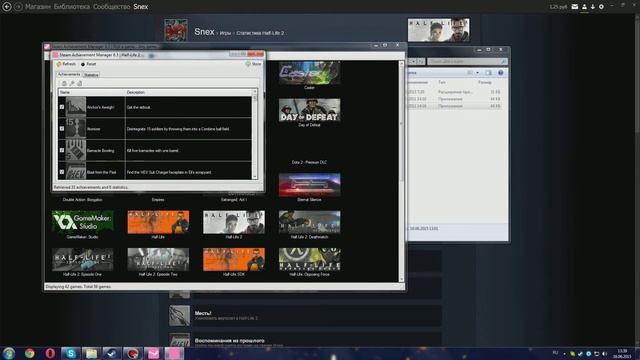The height and width of the screenshot is (360, 640).
Task: Click the Atomizer achievement image
Action: click(76, 129)
